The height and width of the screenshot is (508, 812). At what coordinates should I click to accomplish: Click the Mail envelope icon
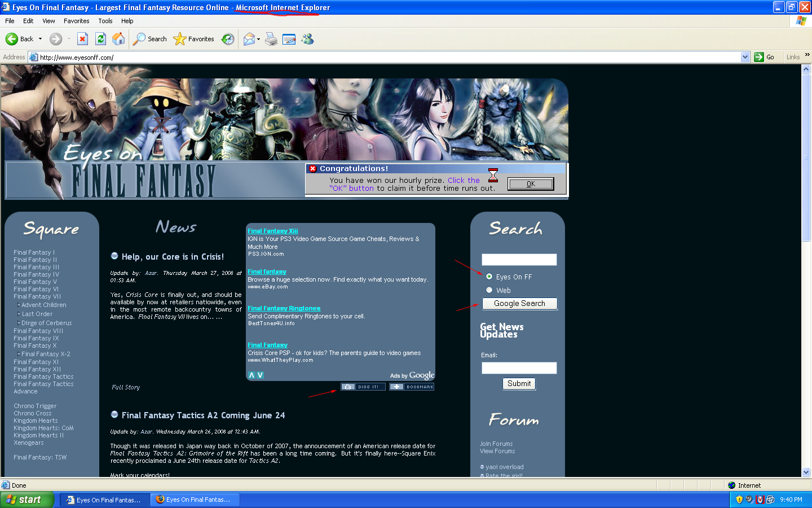click(x=249, y=39)
